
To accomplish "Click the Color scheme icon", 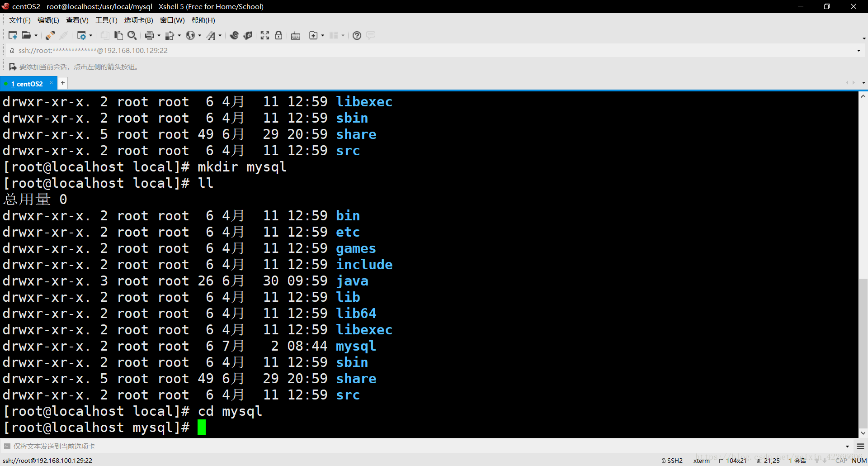I will pos(170,35).
